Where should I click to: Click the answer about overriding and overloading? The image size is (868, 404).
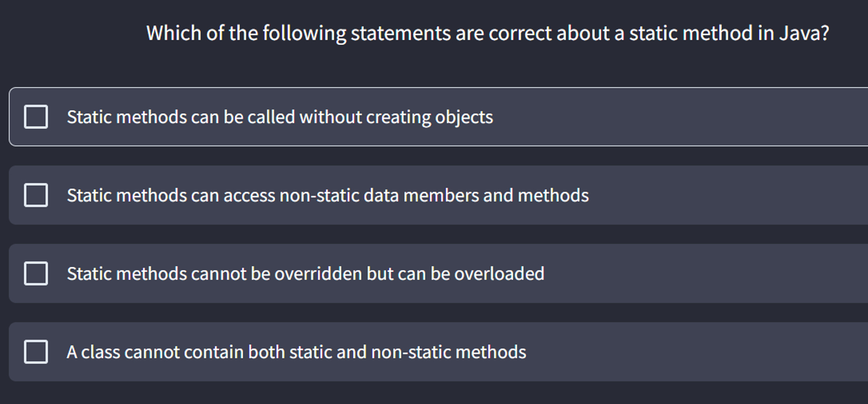[x=305, y=273]
